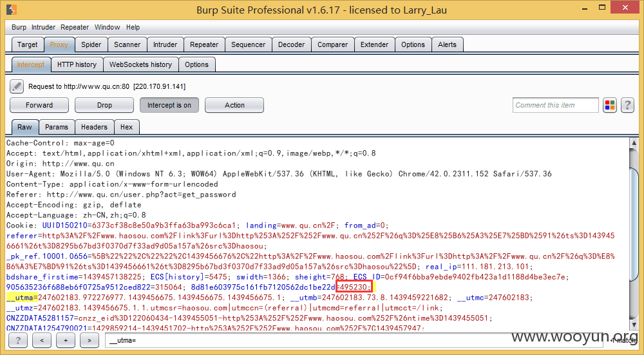The image size is (644, 355).
Task: Open the Intruder tool tab
Action: pyautogui.click(x=165, y=44)
